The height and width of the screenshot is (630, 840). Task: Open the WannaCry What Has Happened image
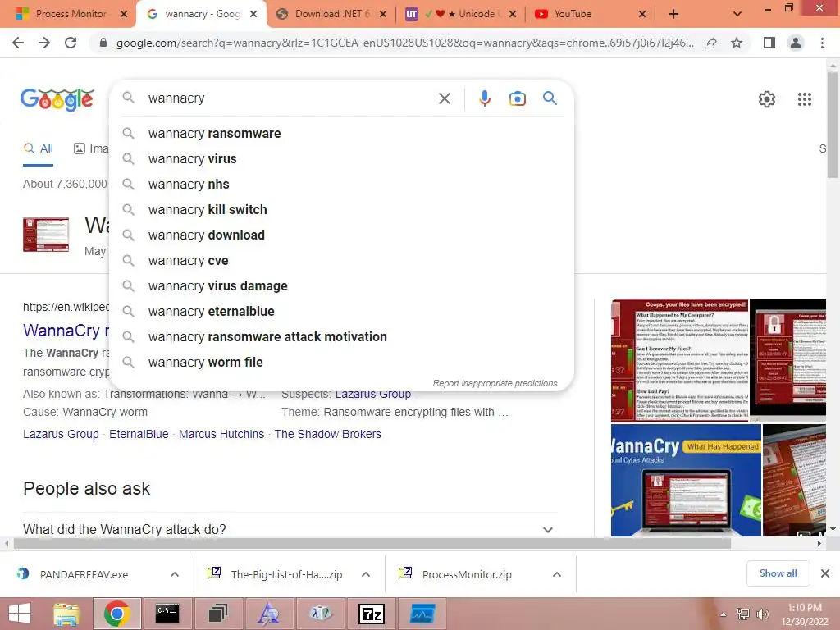coord(686,480)
